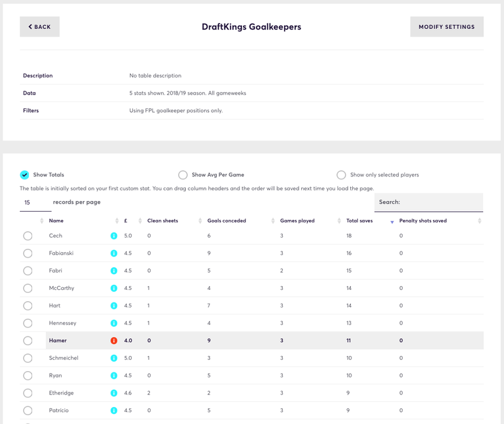Enable Show only selected players
This screenshot has width=504, height=424.
click(341, 175)
